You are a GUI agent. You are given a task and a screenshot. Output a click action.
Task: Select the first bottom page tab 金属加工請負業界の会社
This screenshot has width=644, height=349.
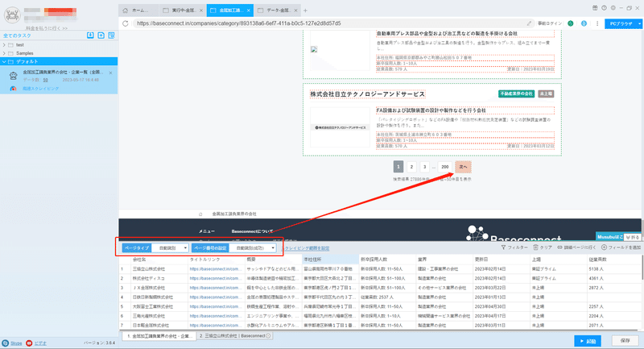[x=159, y=336]
